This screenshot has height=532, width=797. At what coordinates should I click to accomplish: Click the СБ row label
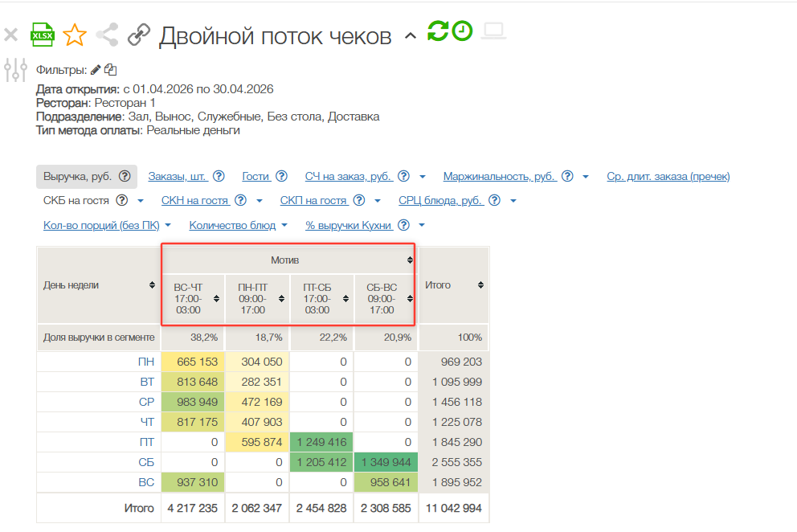(146, 462)
